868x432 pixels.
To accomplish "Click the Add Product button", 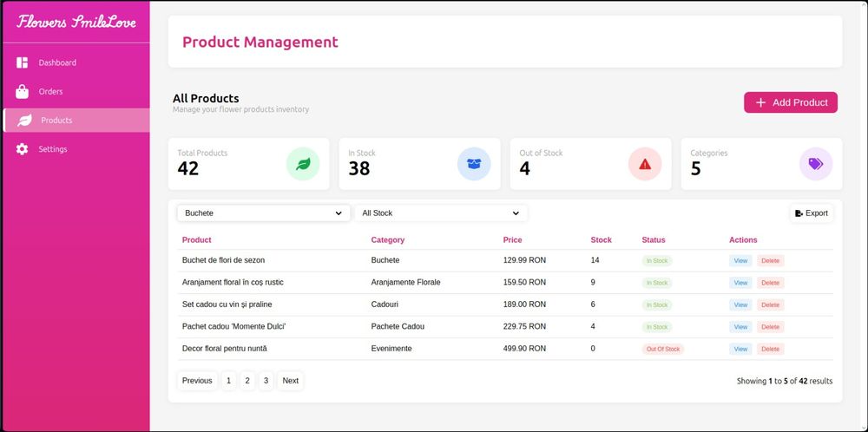I will (791, 102).
